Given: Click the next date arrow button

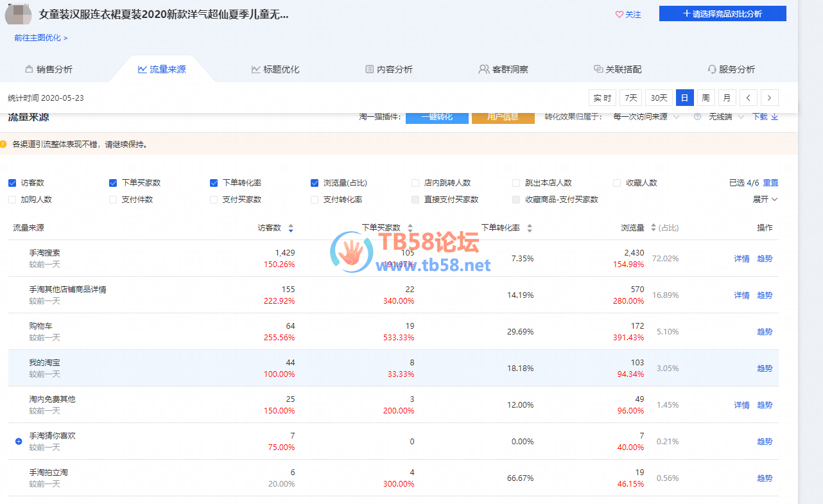Looking at the screenshot, I should click(770, 98).
